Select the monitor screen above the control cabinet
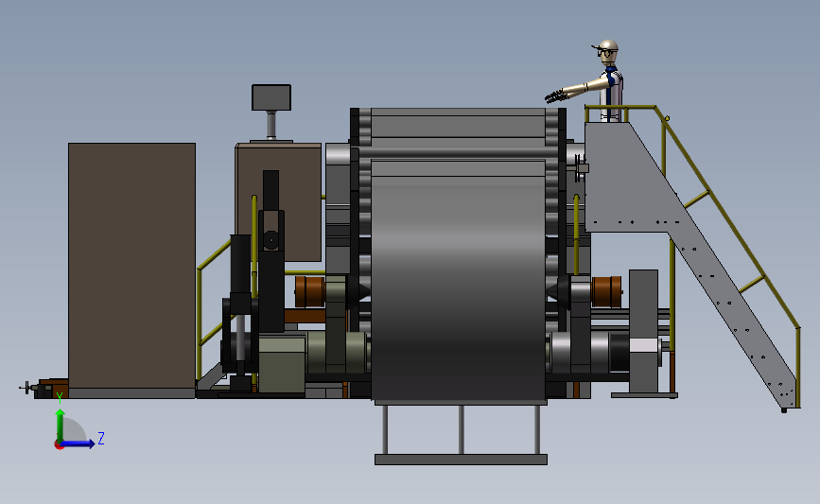This screenshot has width=820, height=504. pyautogui.click(x=270, y=97)
